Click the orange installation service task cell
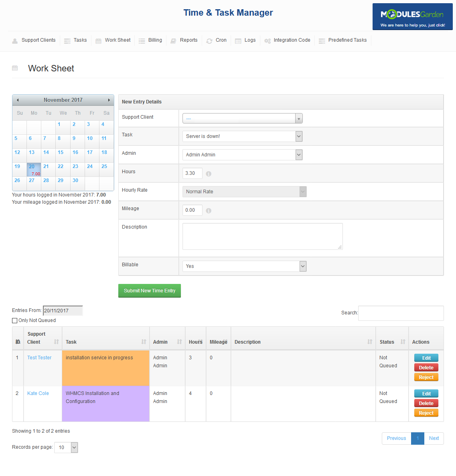The width and height of the screenshot is (456, 476). pyautogui.click(x=105, y=368)
